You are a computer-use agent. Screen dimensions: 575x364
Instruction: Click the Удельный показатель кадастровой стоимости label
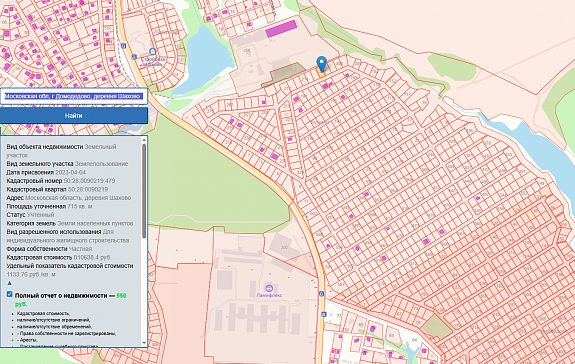click(70, 266)
